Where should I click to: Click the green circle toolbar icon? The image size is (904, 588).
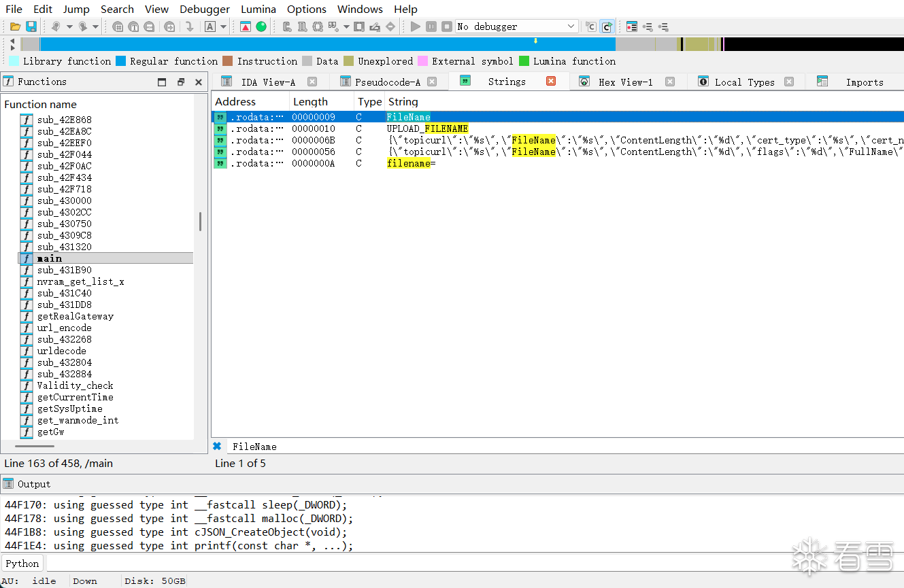[261, 27]
